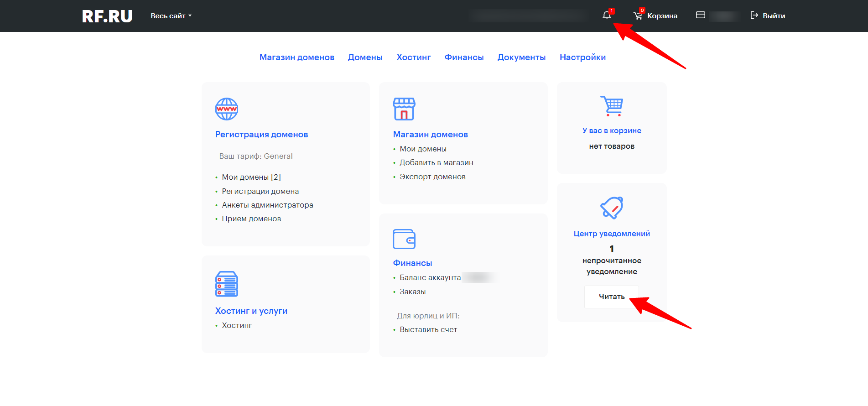The image size is (868, 406).
Task: Click the large cart icon in basket card
Action: (x=612, y=106)
